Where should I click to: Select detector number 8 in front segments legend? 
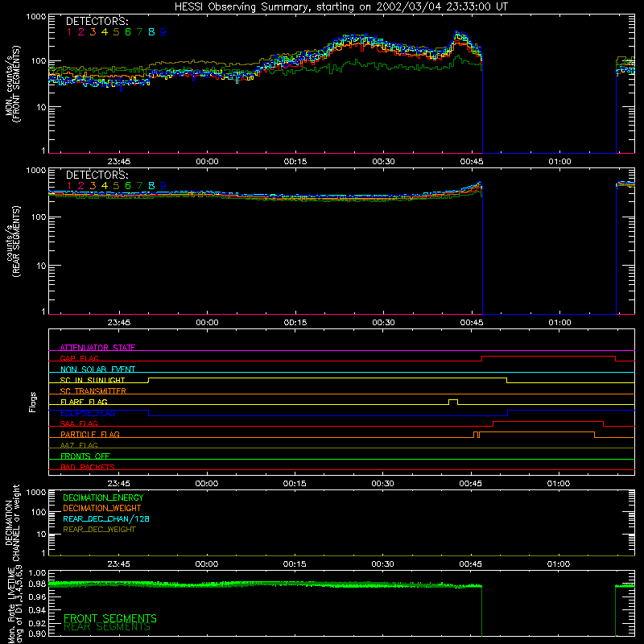[x=151, y=31]
